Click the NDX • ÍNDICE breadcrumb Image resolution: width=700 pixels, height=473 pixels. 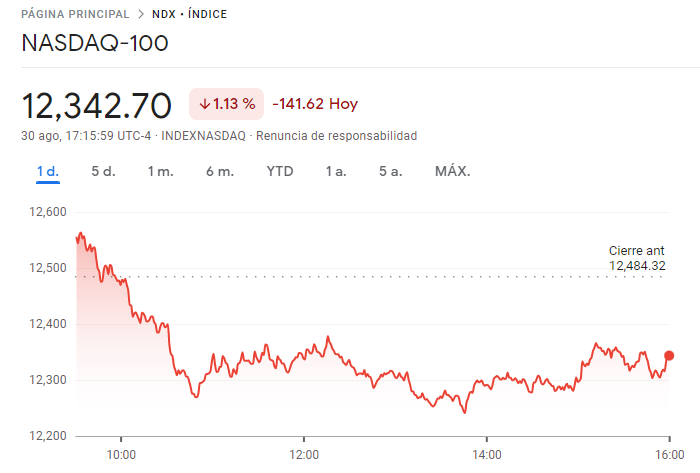[189, 14]
